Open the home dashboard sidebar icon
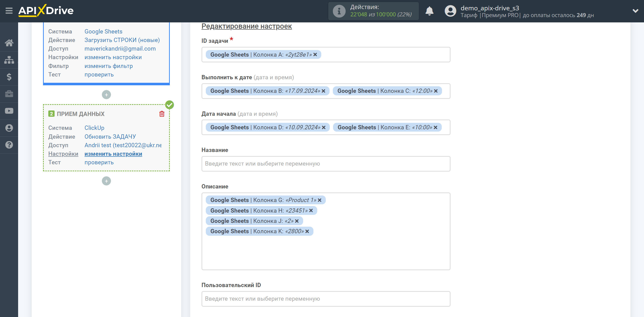The height and width of the screenshot is (317, 644). (x=9, y=43)
